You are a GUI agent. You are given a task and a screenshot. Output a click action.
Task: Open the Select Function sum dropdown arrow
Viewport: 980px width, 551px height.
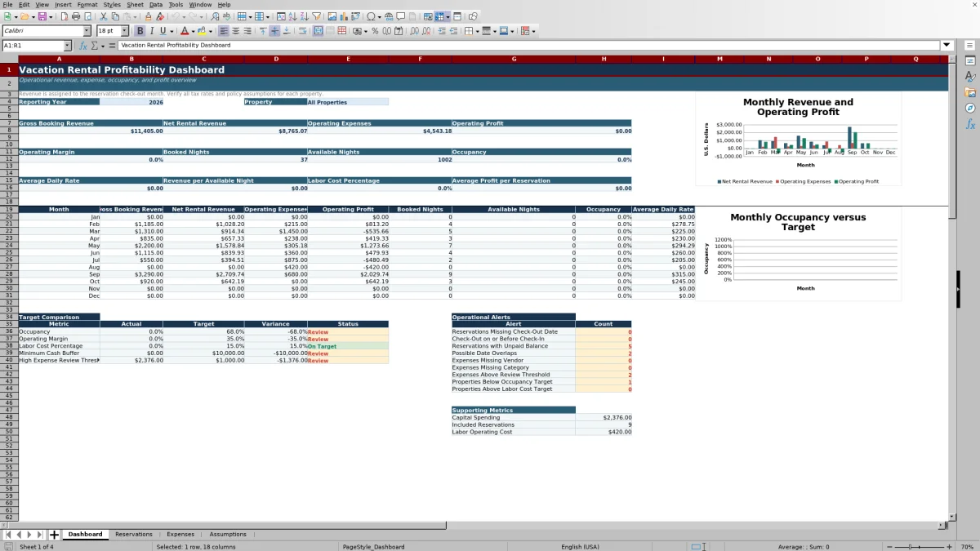[102, 46]
